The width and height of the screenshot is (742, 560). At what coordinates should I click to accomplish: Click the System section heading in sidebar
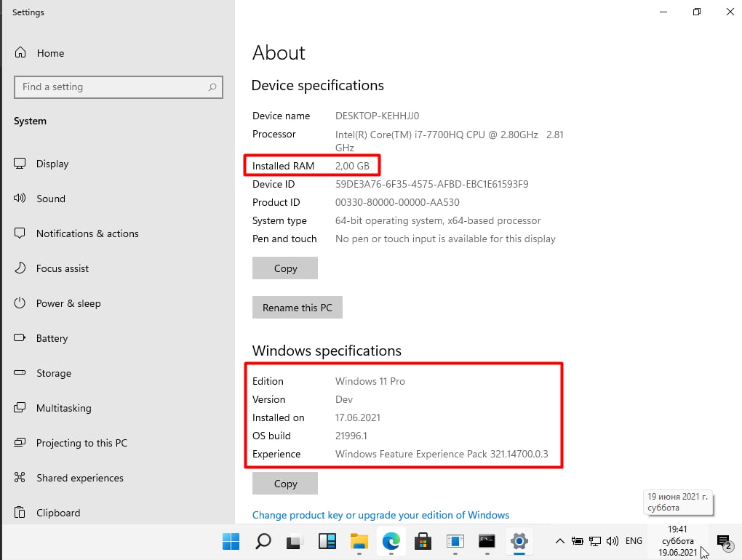(30, 121)
